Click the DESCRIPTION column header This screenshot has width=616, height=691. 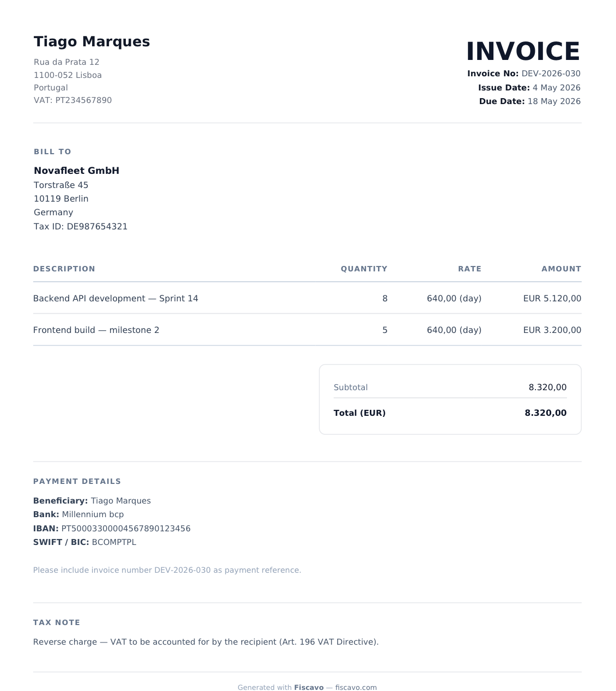64,269
